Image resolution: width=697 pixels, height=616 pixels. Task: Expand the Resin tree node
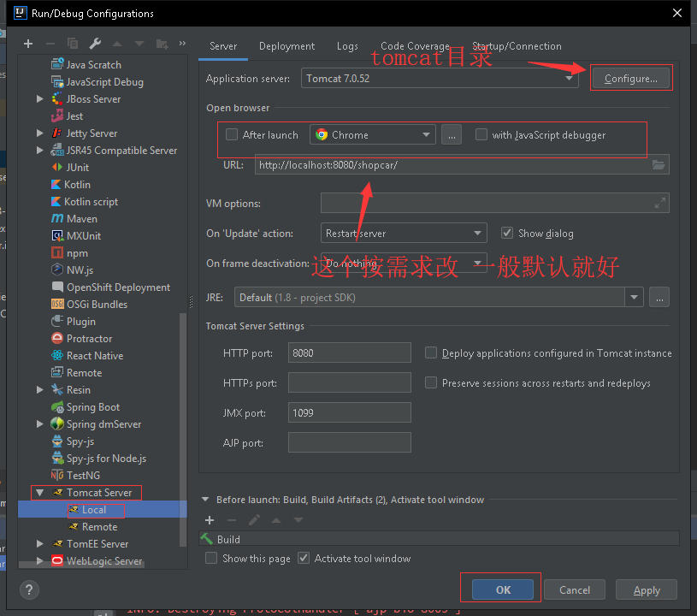(39, 390)
